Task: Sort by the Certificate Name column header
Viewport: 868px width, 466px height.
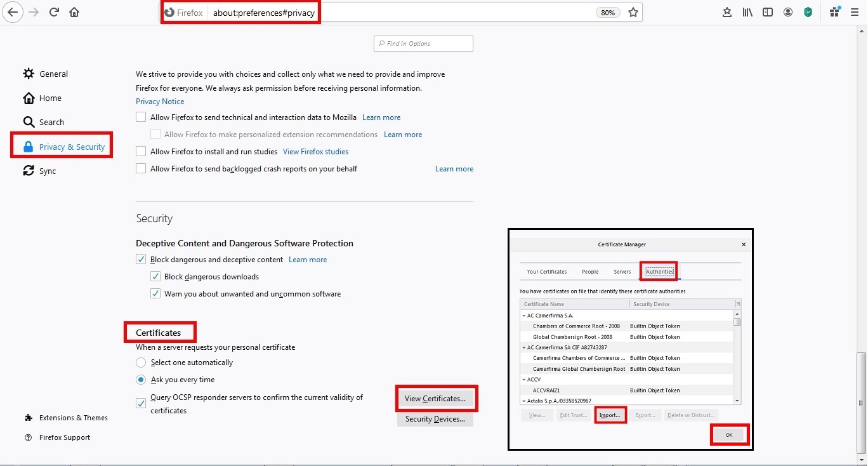Action: [x=574, y=304]
